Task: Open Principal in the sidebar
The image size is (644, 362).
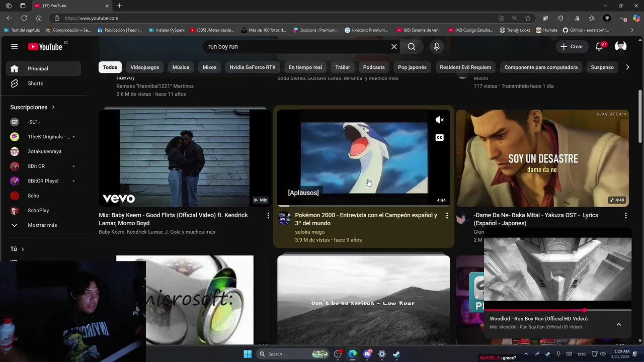Action: click(x=43, y=68)
